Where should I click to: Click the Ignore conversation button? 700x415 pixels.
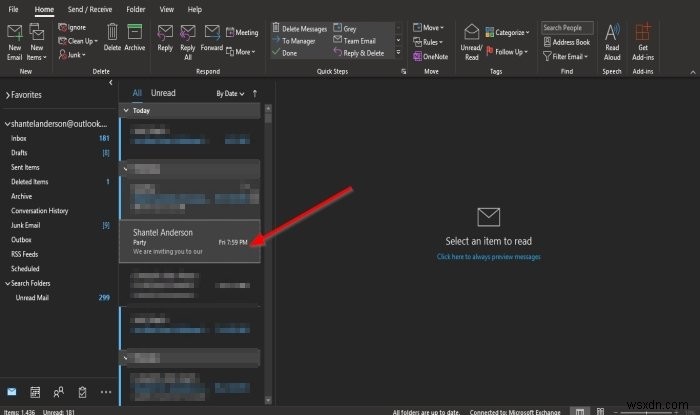pos(72,28)
